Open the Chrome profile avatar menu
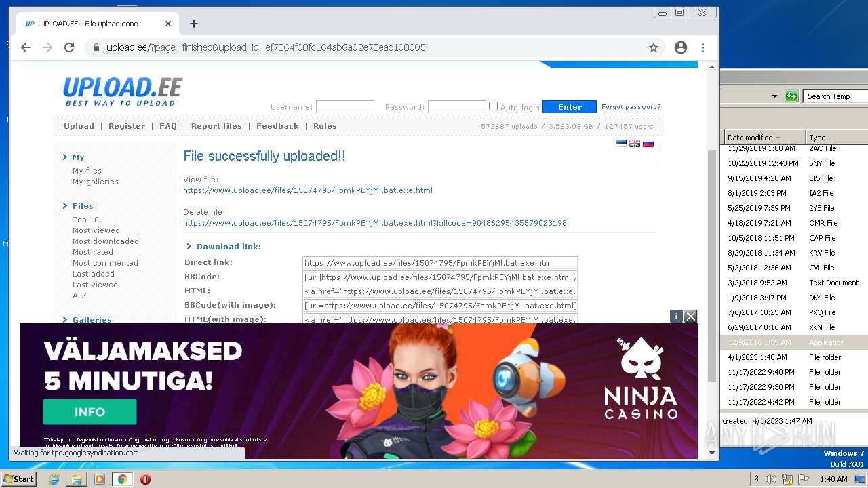The width and height of the screenshot is (868, 488). pyautogui.click(x=681, y=47)
